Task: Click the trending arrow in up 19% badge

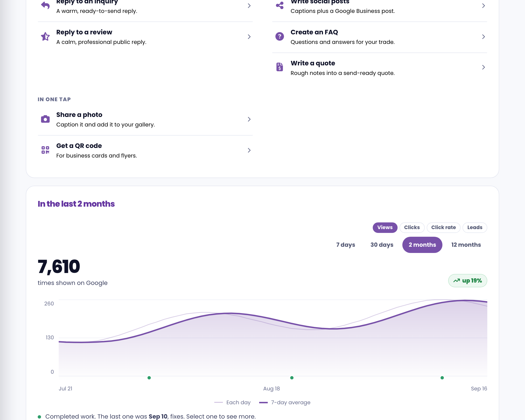Action: (x=457, y=280)
